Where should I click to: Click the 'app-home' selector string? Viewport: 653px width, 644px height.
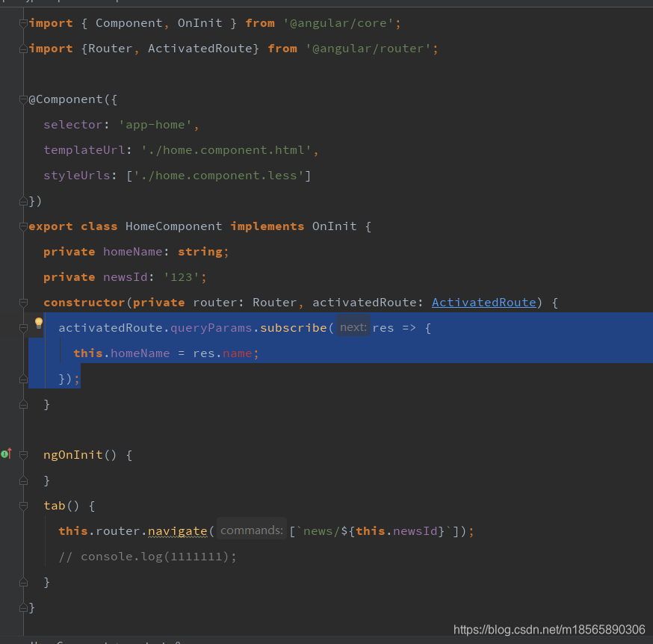pyautogui.click(x=155, y=125)
